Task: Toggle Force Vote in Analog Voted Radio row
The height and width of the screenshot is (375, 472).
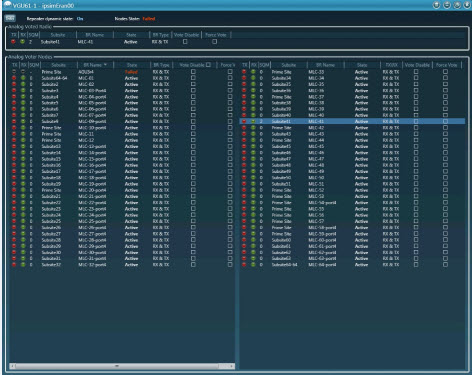Action: tap(214, 42)
